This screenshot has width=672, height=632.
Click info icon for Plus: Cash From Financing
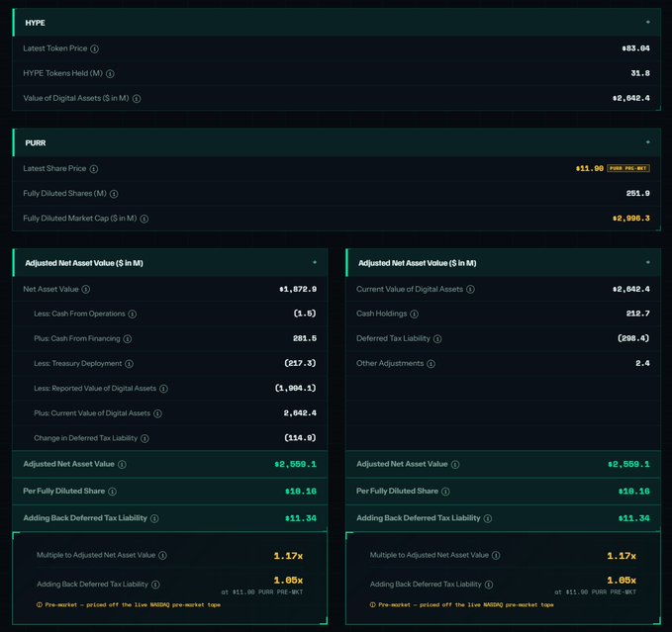click(x=128, y=338)
